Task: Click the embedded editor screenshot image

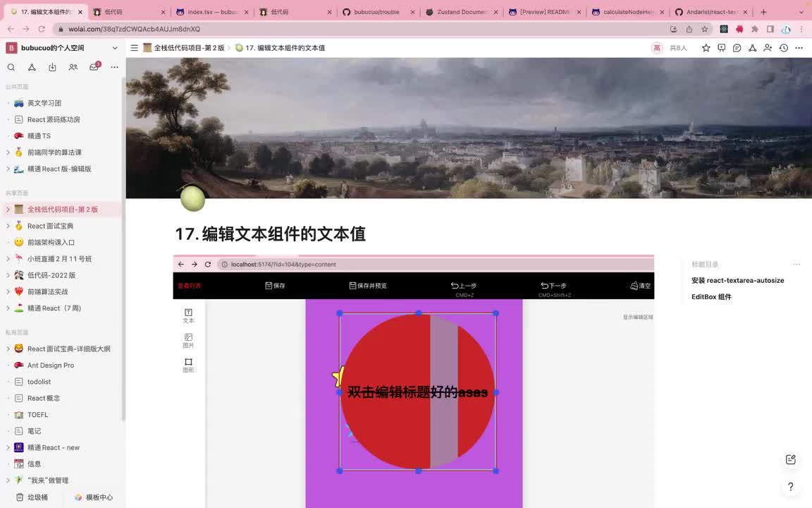Action: tap(413, 381)
